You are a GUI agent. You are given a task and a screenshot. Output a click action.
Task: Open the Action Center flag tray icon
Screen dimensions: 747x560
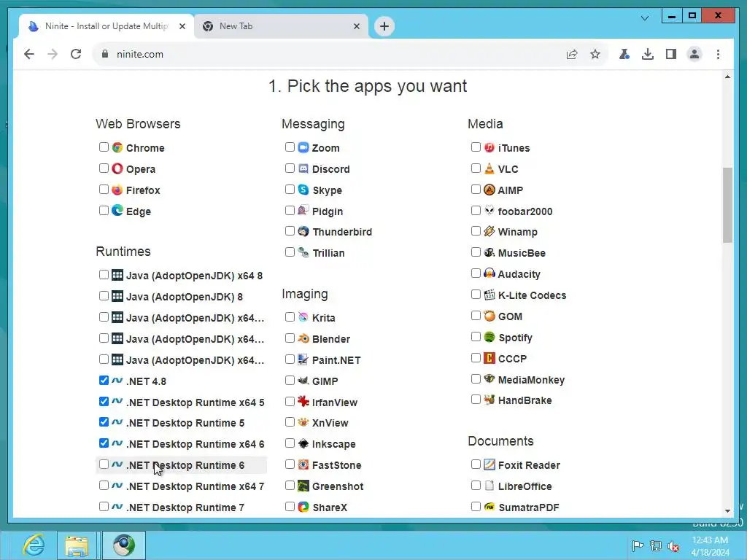(638, 546)
